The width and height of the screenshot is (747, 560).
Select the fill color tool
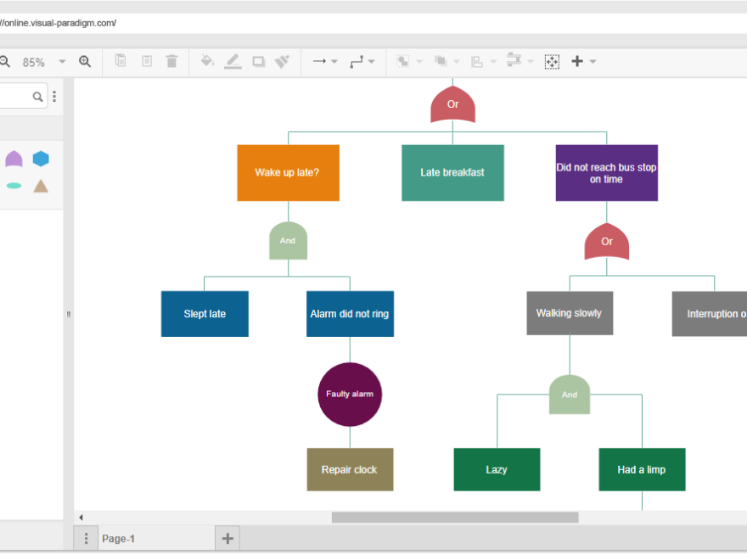click(207, 61)
